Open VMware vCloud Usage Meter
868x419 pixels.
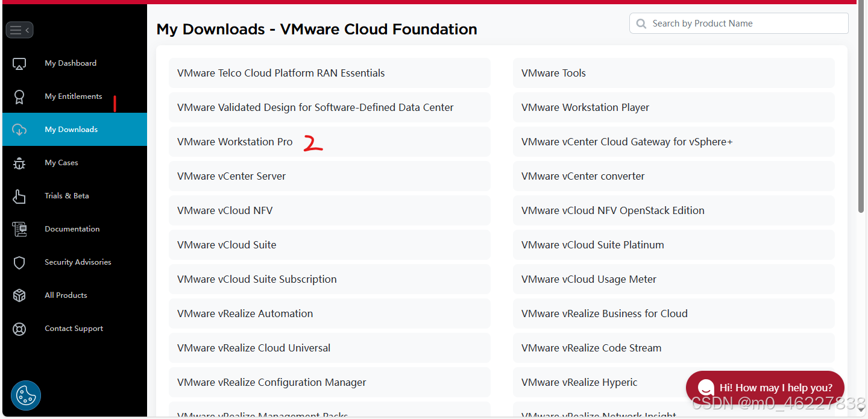tap(674, 279)
